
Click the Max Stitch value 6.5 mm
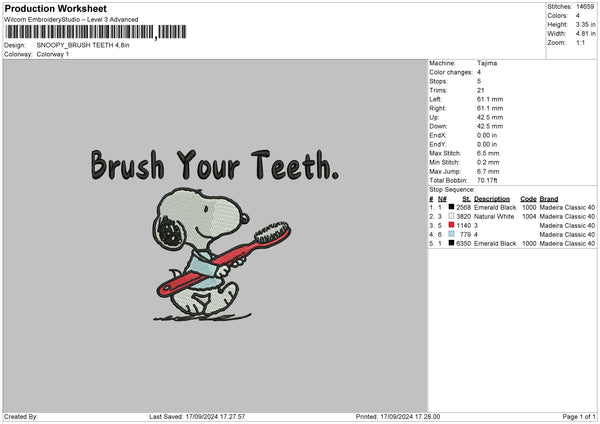[x=488, y=153]
